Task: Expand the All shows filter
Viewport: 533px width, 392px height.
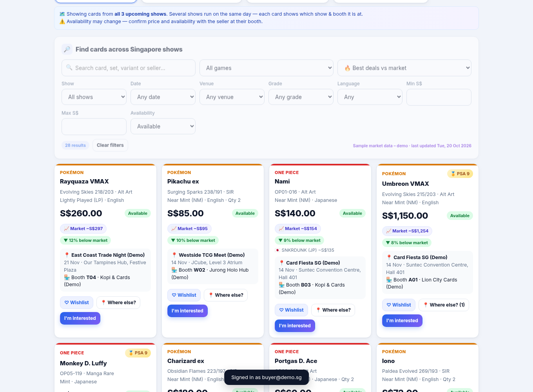Action: click(x=94, y=97)
